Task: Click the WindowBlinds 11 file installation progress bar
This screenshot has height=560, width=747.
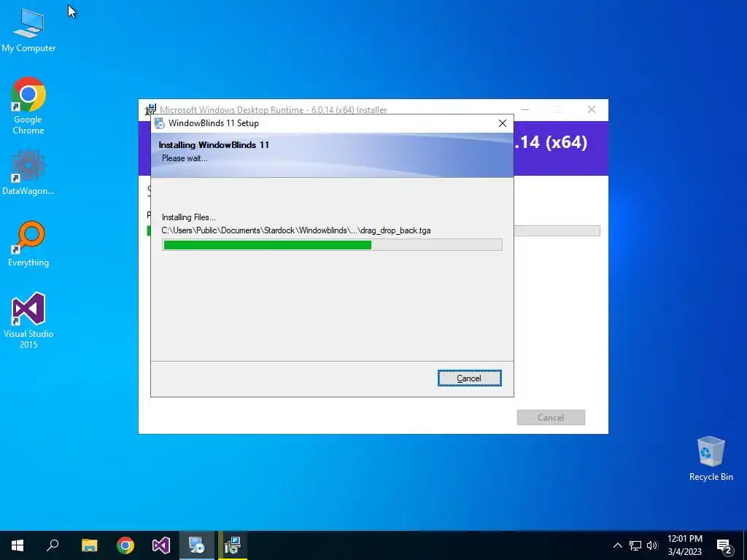Action: 332,245
